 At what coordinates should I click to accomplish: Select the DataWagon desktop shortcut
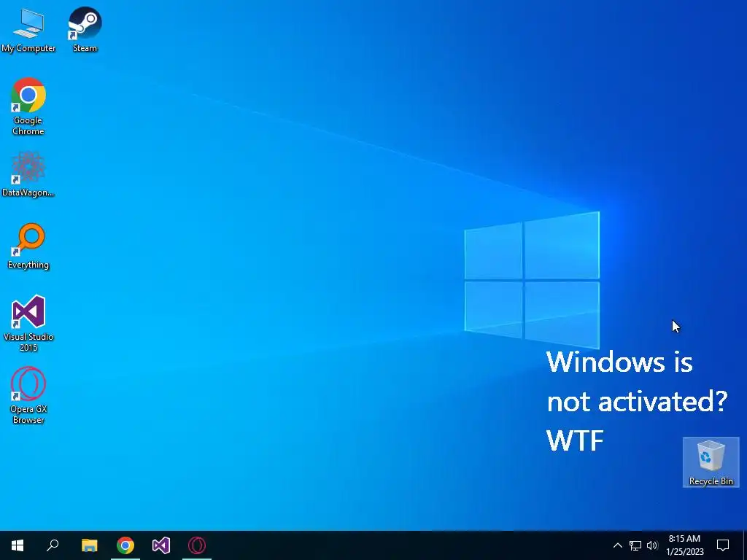point(28,174)
